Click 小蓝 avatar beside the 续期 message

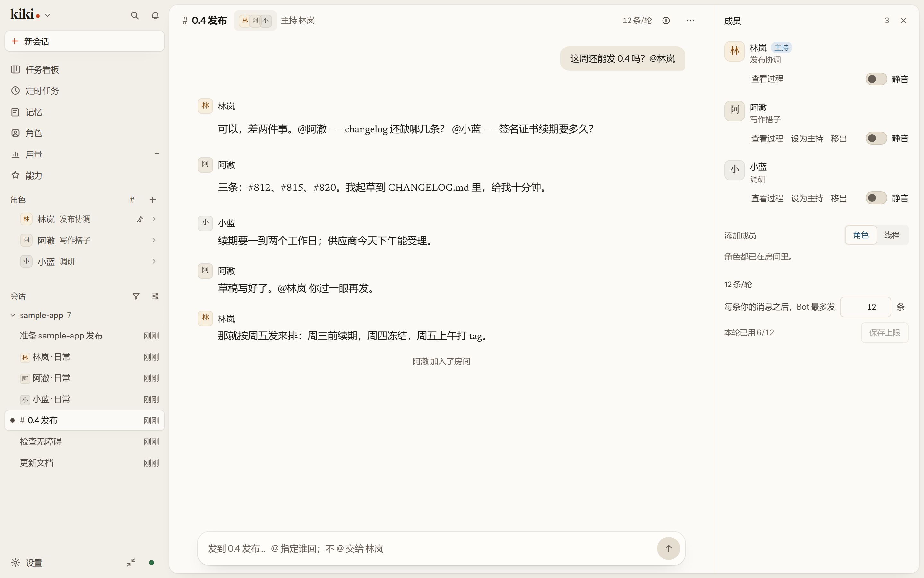[x=205, y=223]
